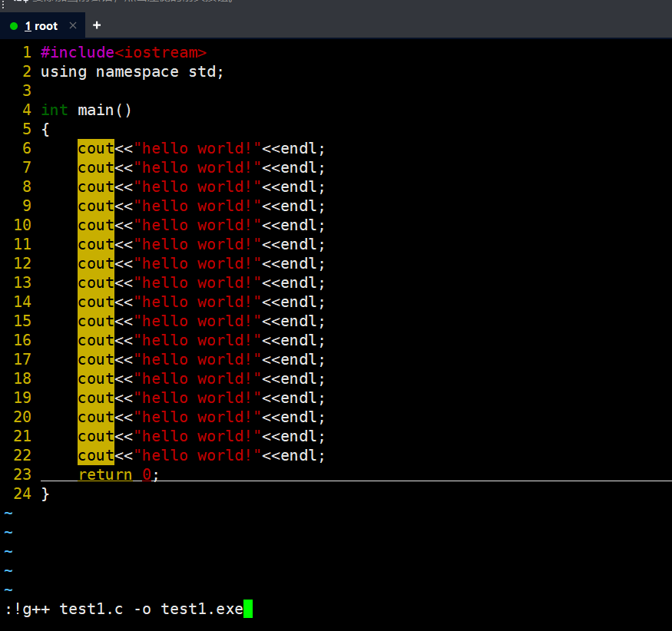This screenshot has height=631, width=672.
Task: Switch to the '1 root' session tab
Action: tap(41, 26)
